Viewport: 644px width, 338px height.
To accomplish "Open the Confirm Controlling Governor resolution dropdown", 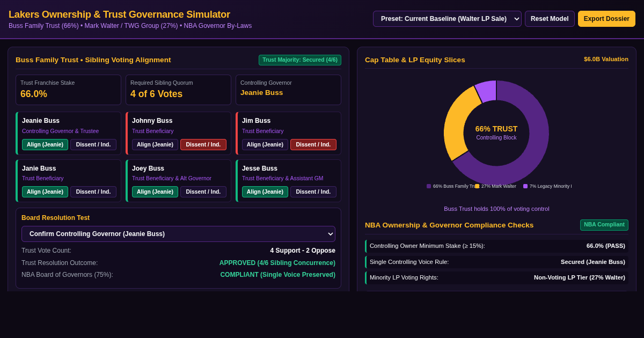I will point(178,234).
